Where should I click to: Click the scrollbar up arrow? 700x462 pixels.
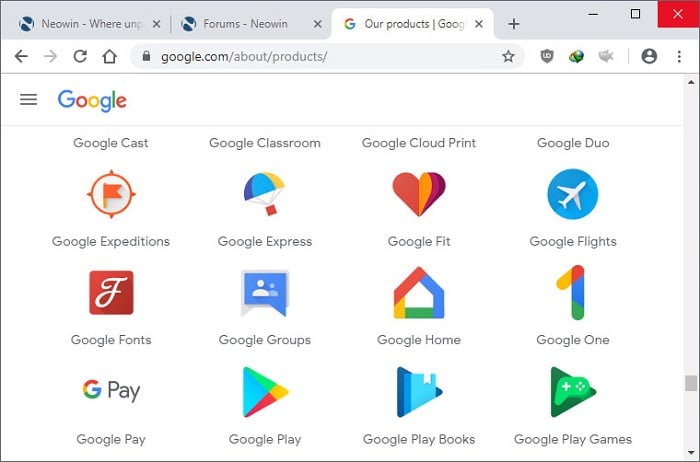point(691,82)
